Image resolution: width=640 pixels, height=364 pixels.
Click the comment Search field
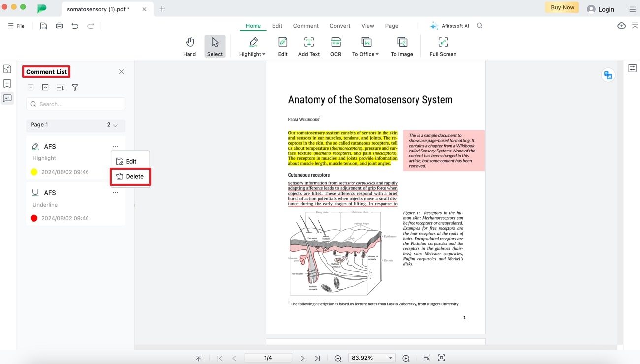pyautogui.click(x=75, y=104)
